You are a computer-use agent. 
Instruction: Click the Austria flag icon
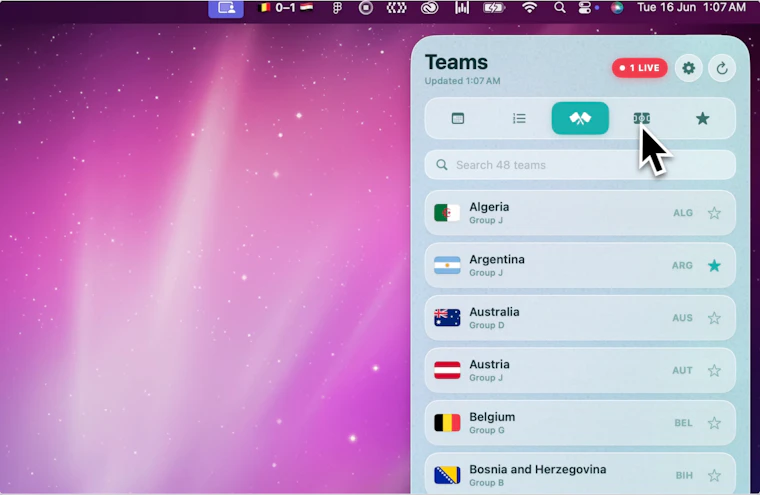[x=447, y=370]
